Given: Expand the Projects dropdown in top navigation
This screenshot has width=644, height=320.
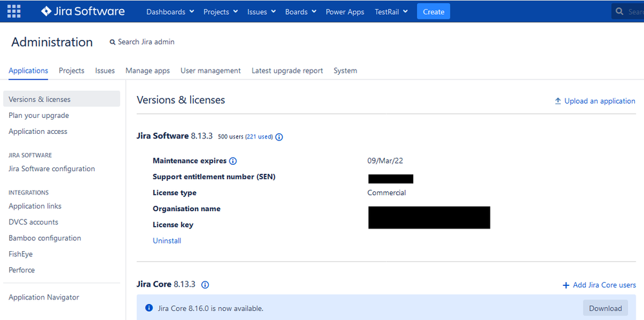Looking at the screenshot, I should tap(220, 12).
